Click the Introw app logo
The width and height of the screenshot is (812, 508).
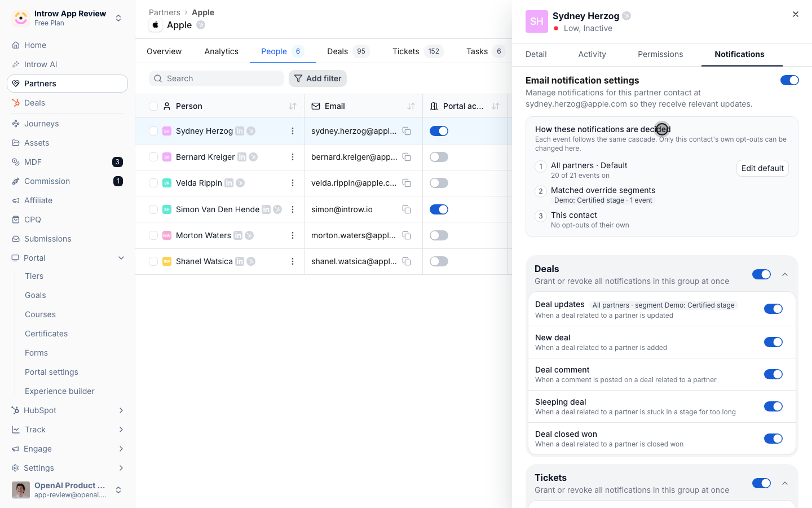(x=21, y=18)
